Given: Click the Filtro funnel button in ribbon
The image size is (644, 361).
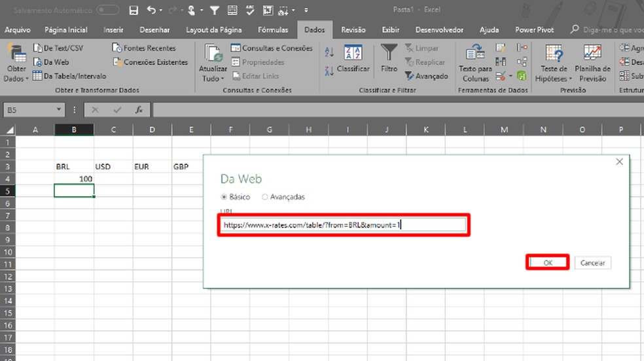Looking at the screenshot, I should 389,59.
